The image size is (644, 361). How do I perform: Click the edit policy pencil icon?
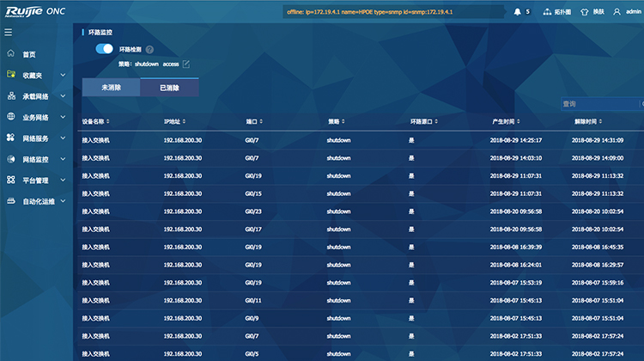pyautogui.click(x=185, y=64)
